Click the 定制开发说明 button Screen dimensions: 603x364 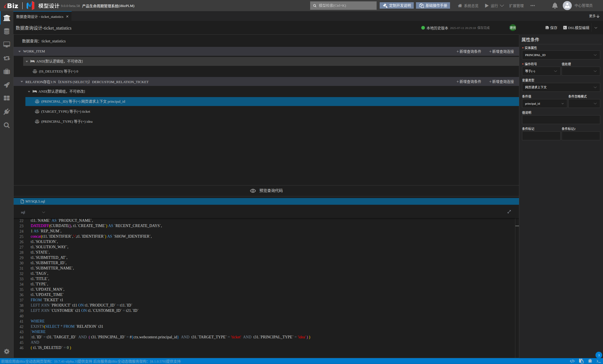397,6
